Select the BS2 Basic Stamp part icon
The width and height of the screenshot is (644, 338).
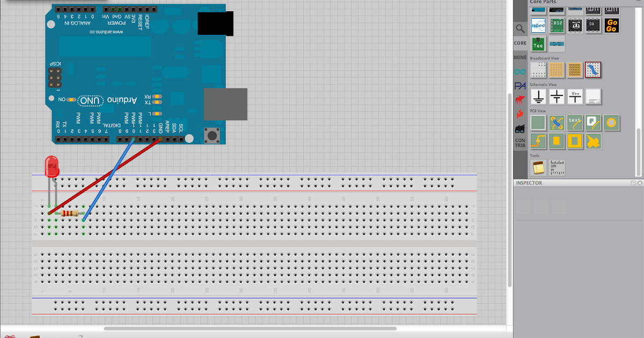click(558, 26)
